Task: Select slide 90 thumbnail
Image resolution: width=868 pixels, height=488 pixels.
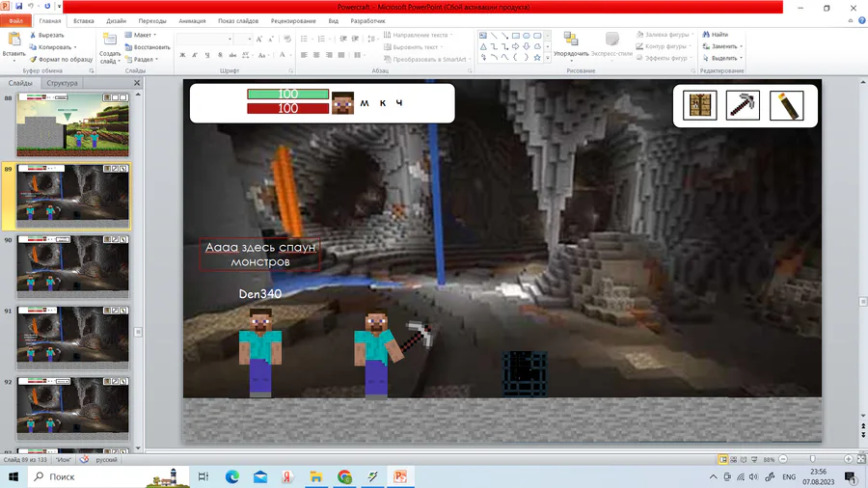Action: [72, 267]
